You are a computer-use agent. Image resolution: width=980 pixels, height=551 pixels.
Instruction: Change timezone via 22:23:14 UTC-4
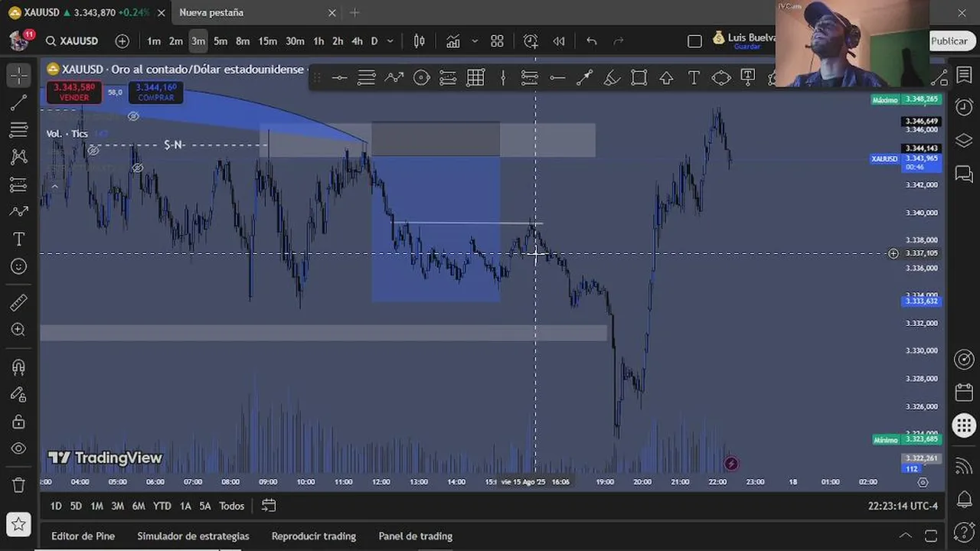pos(903,506)
